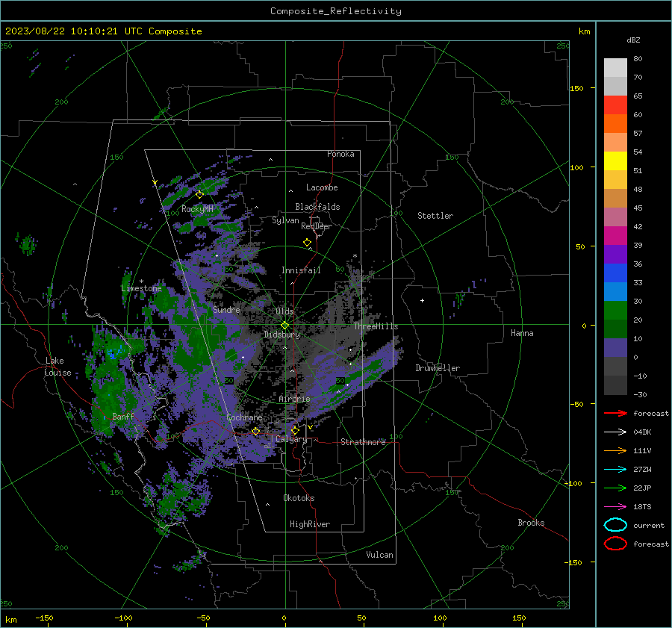
Task: Click the Airdrie city label
Action: [x=294, y=399]
